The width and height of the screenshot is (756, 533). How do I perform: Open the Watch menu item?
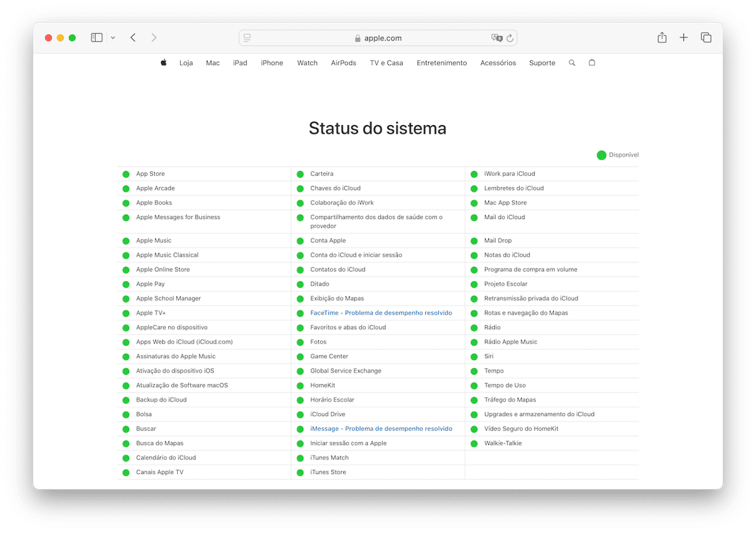(x=307, y=63)
